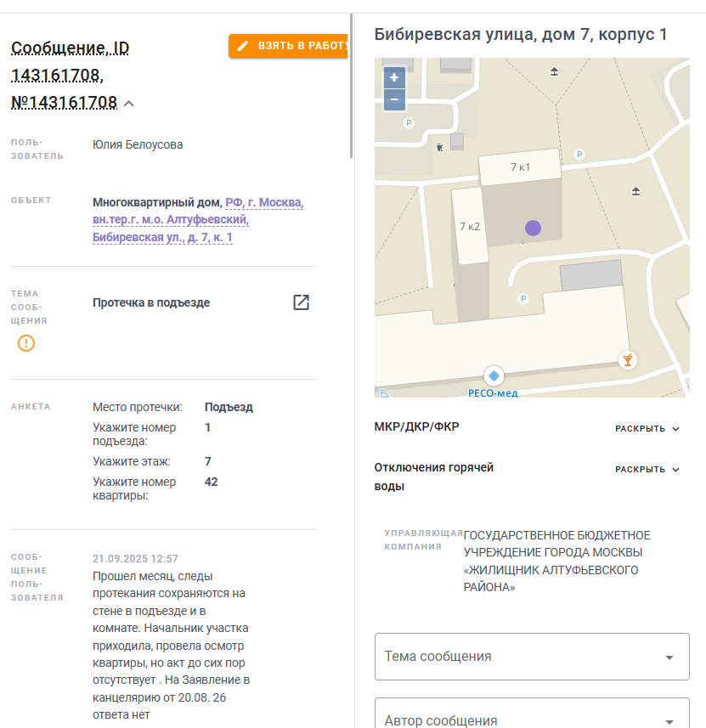Click the cocktail bar icon on map

point(628,360)
